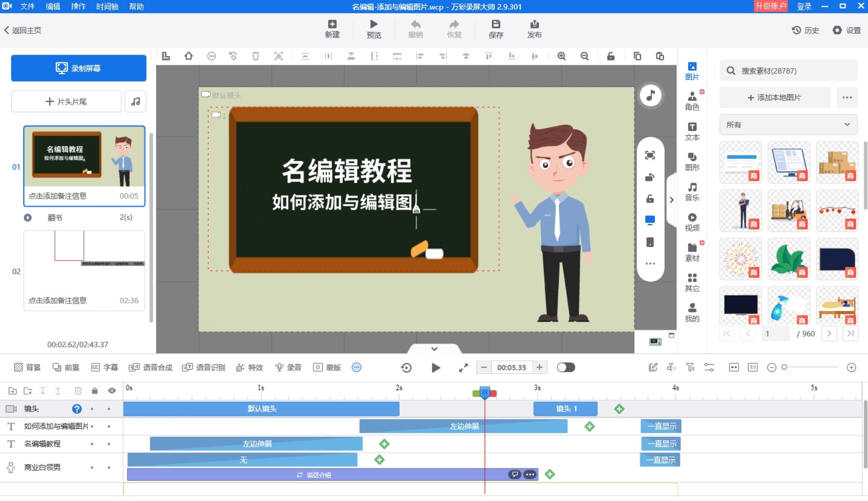Click the zoom out magnifier on canvas toolbar
Viewport: 868px width, 501px height.
coord(584,56)
